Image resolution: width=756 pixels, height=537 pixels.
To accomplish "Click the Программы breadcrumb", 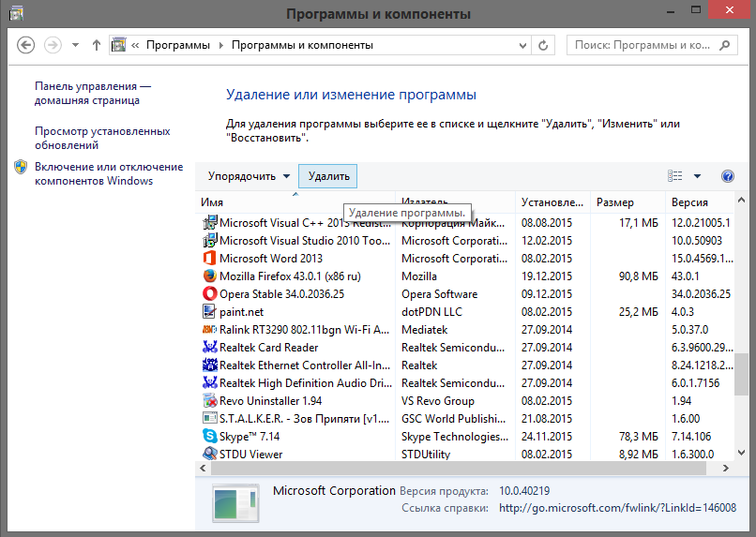I will 178,45.
